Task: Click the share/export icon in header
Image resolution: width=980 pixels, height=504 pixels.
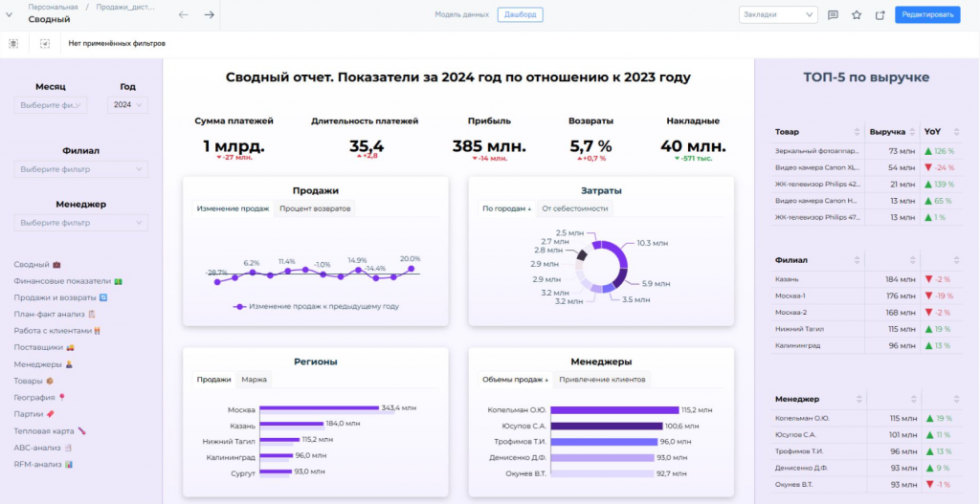Action: [x=880, y=15]
